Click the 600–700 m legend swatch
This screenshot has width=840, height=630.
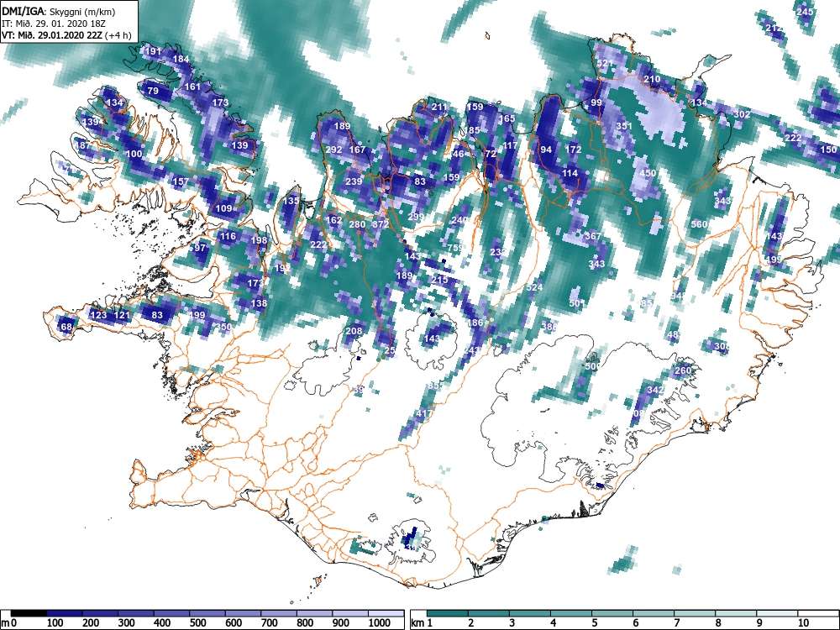244,613
